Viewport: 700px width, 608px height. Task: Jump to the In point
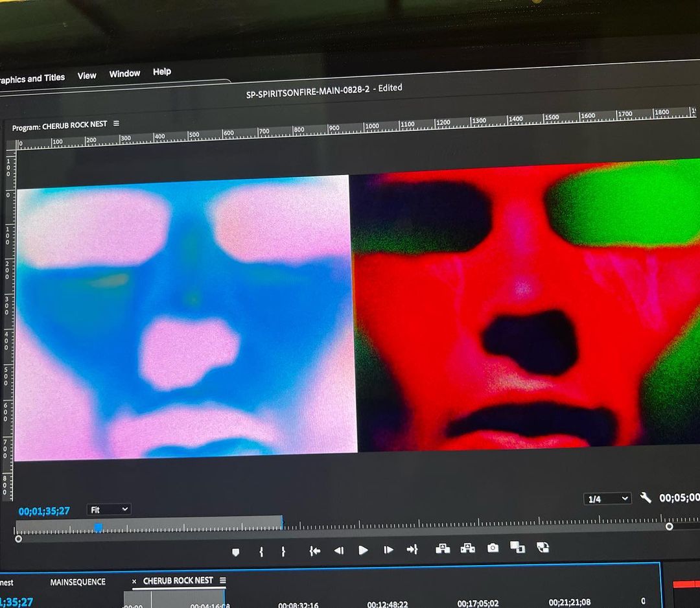click(315, 551)
